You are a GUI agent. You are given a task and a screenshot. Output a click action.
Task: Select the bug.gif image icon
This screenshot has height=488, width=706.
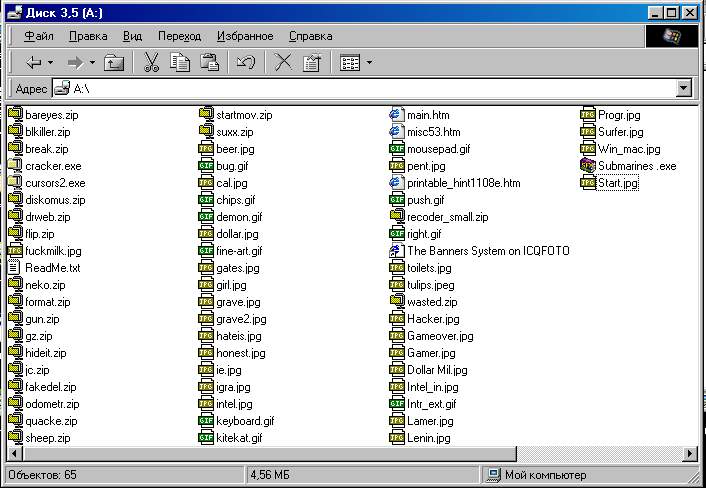click(x=206, y=166)
